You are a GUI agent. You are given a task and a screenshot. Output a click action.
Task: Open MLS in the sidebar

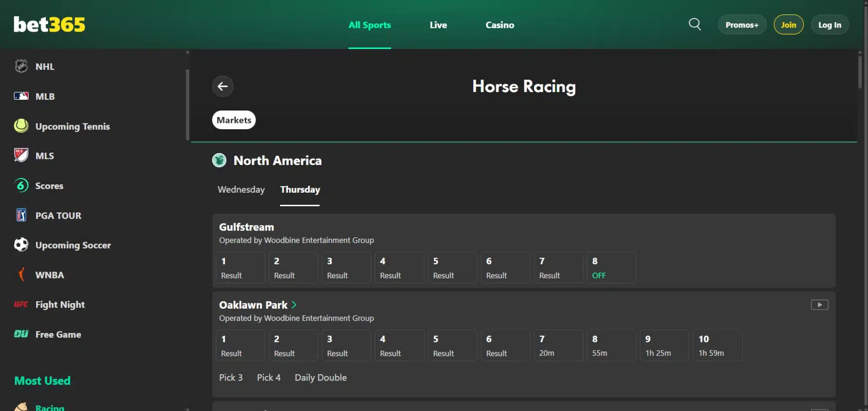coord(45,156)
